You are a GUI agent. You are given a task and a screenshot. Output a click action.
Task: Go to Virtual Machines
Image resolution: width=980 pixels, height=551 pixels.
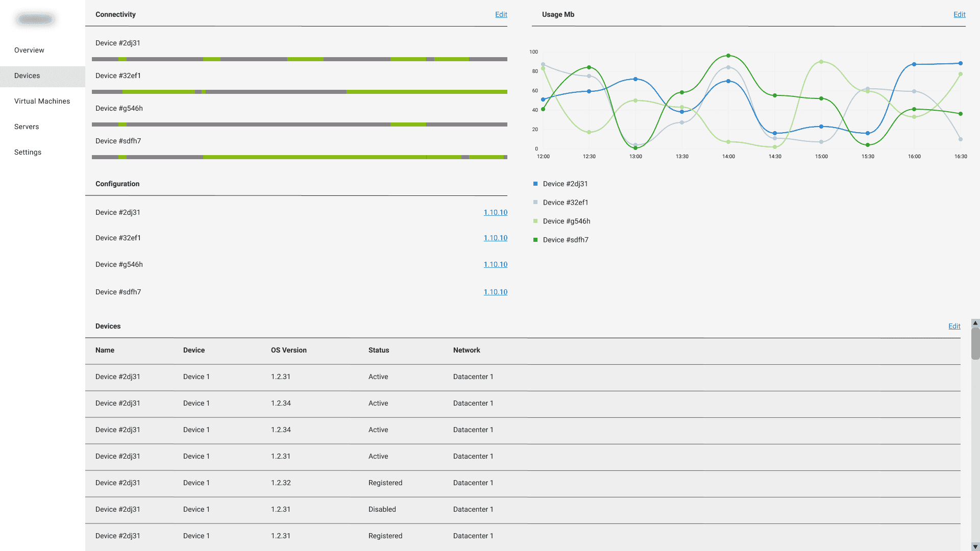(42, 101)
